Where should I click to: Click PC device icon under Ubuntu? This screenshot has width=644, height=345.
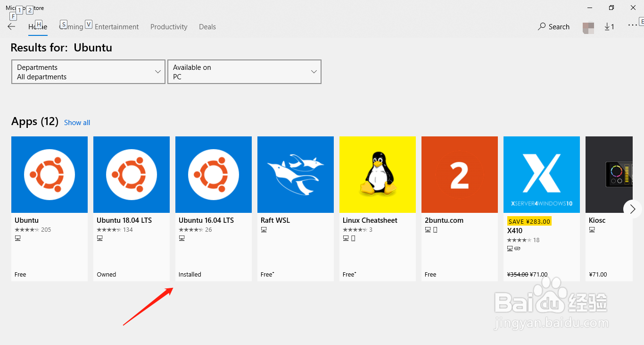tap(17, 238)
